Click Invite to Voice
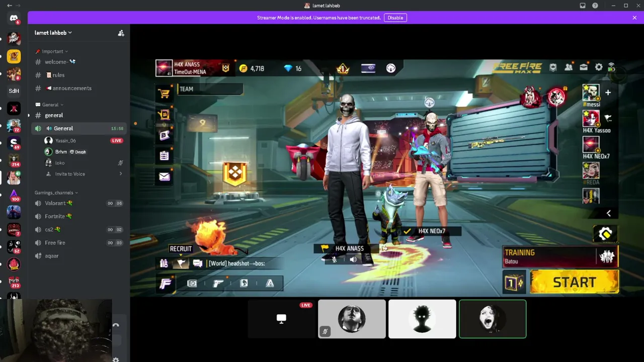644x362 pixels. 70,174
